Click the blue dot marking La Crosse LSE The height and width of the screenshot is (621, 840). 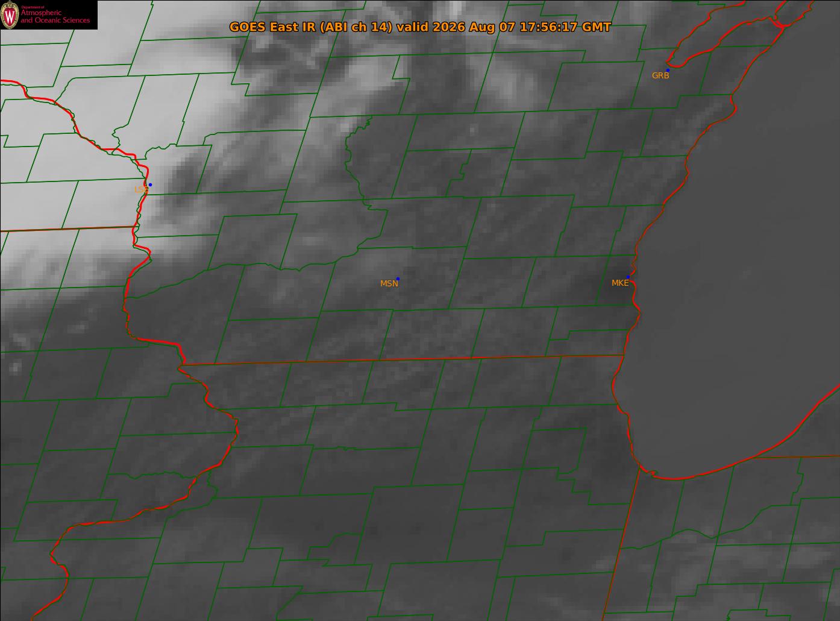point(150,184)
